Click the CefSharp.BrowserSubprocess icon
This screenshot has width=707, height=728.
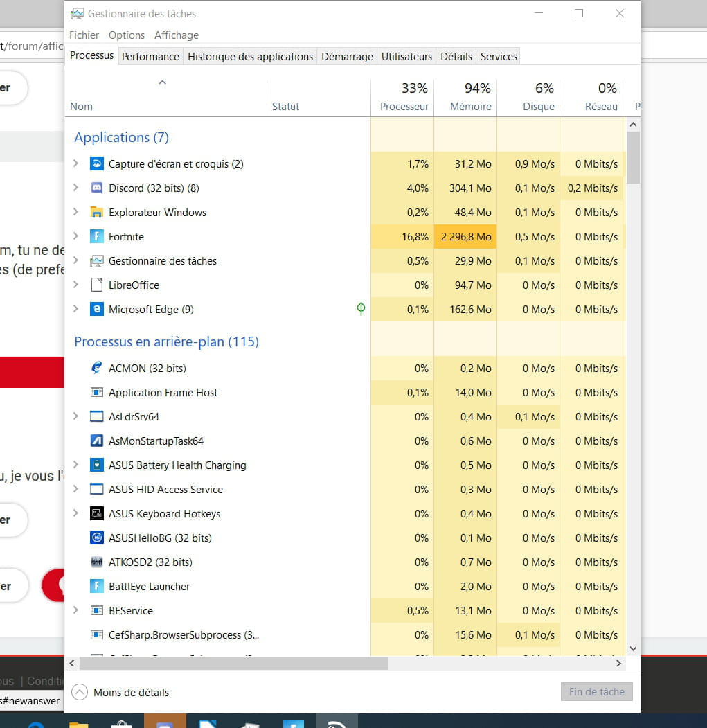click(96, 634)
